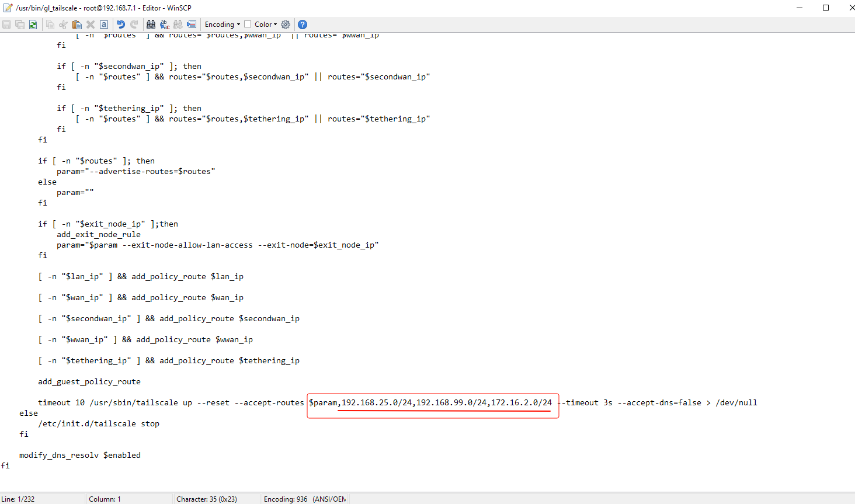Image resolution: width=855 pixels, height=504 pixels.
Task: Minimize the editor window
Action: 800,8
